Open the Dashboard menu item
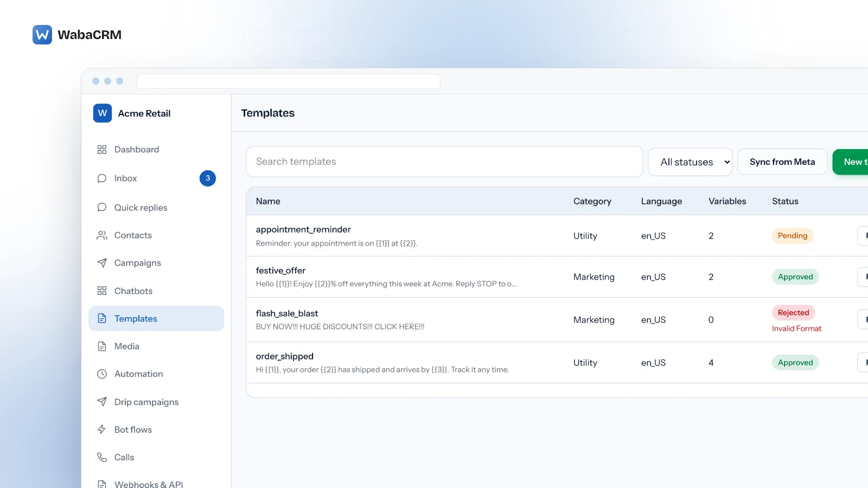 tap(156, 150)
